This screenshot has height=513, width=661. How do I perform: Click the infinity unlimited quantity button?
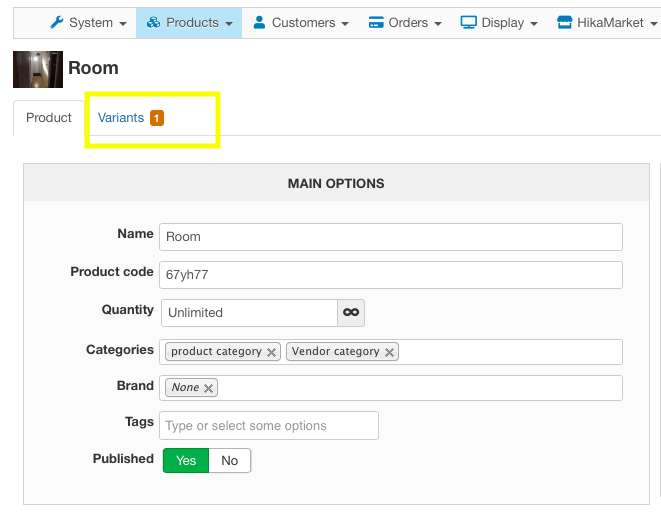[351, 313]
